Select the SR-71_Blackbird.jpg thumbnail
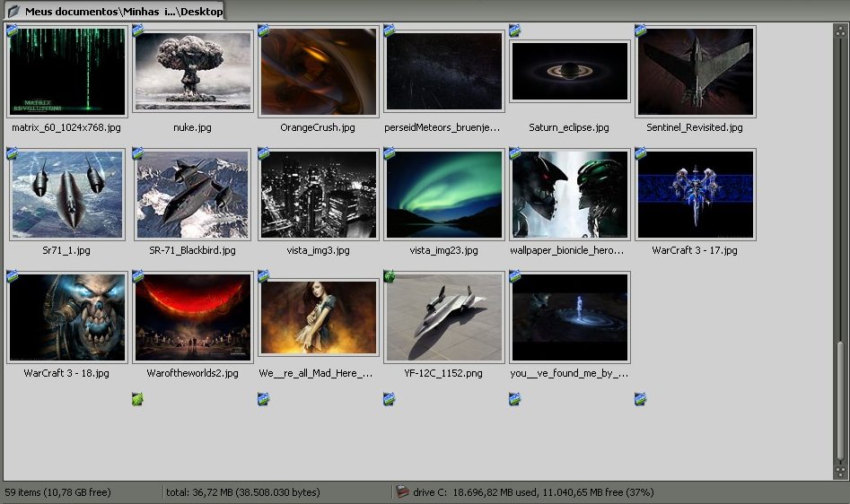 (x=192, y=195)
